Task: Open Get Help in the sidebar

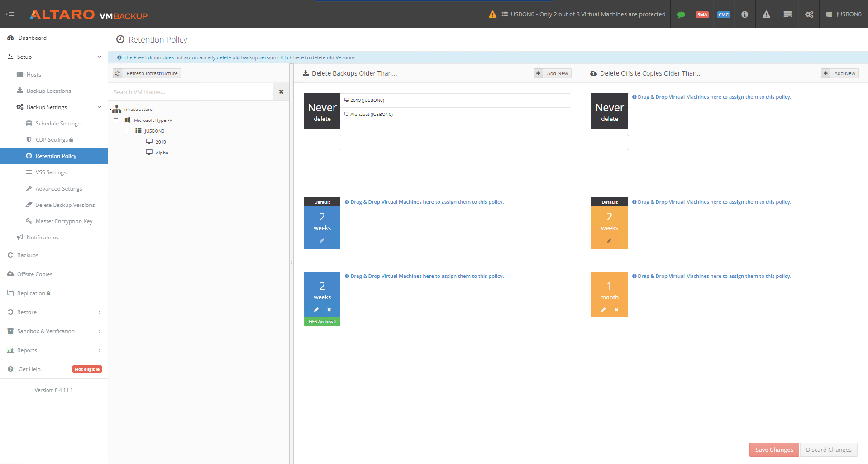Action: click(29, 369)
